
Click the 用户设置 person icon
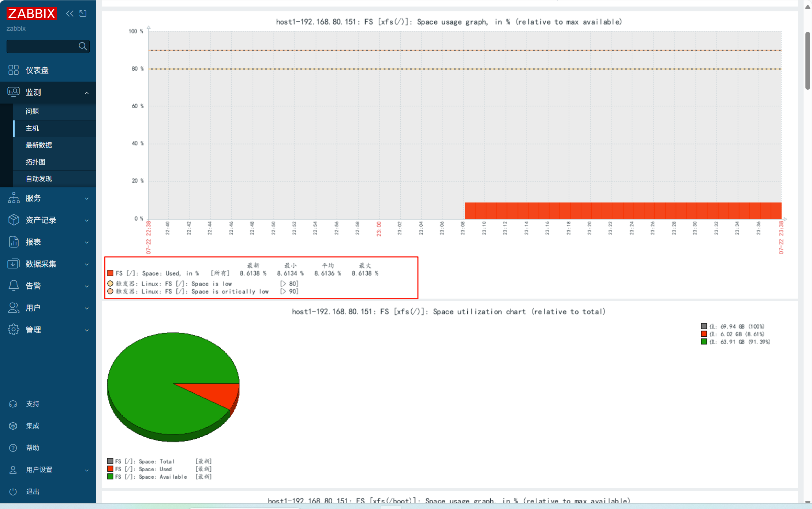coord(13,470)
